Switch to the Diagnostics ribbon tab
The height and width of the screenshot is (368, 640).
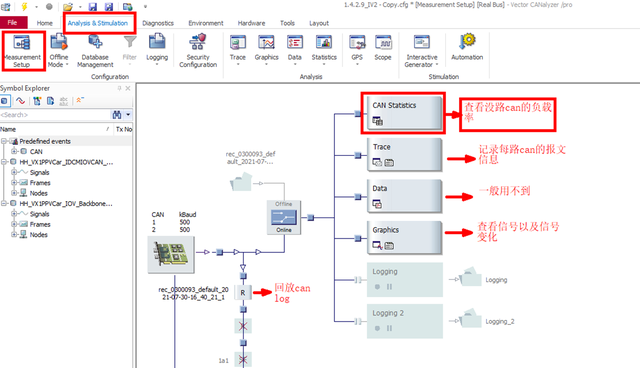click(158, 23)
